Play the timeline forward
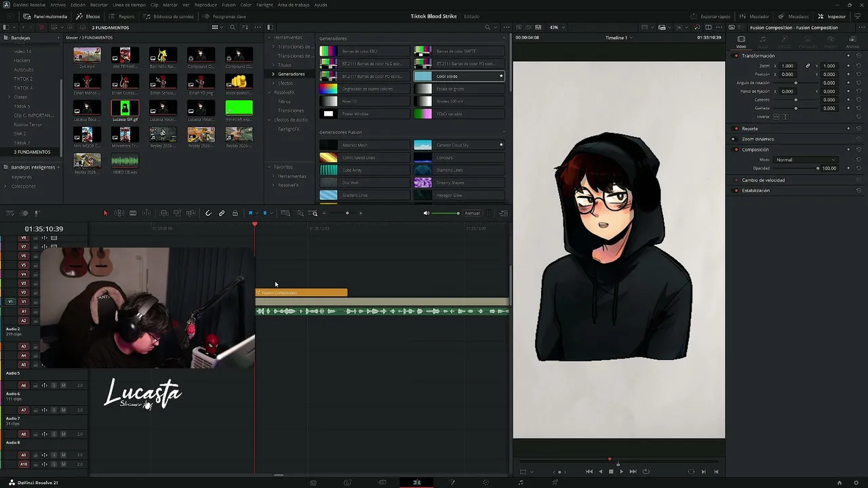Screen dimensions: 868x488 [621, 472]
